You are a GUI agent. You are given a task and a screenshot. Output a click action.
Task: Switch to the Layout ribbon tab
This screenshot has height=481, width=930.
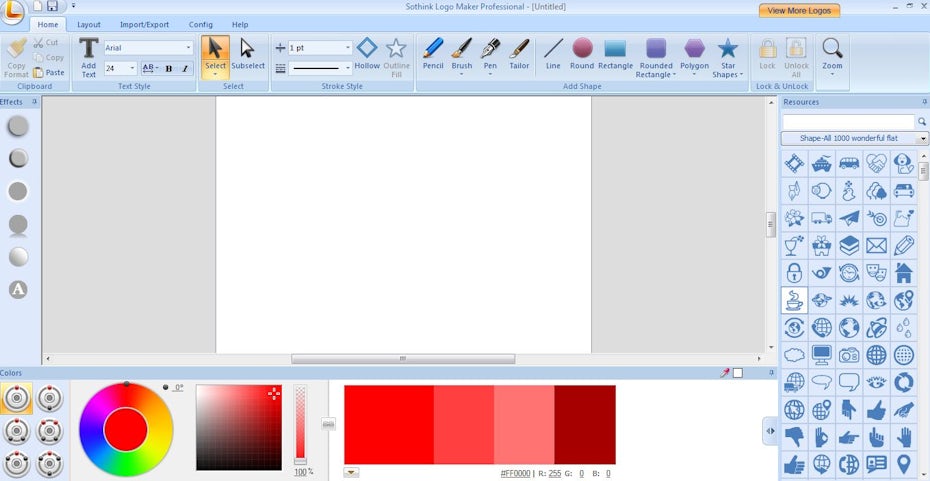pos(89,24)
